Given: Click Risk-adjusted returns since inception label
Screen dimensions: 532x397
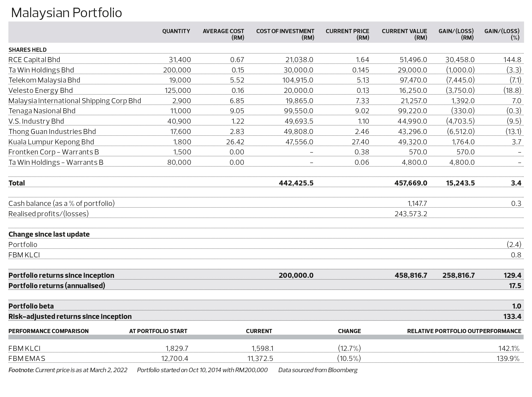Looking at the screenshot, I should pyautogui.click(x=70, y=317).
